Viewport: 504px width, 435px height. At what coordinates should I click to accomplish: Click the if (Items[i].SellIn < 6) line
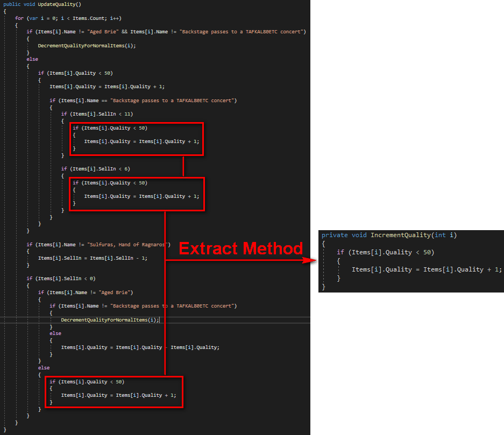[x=95, y=169]
